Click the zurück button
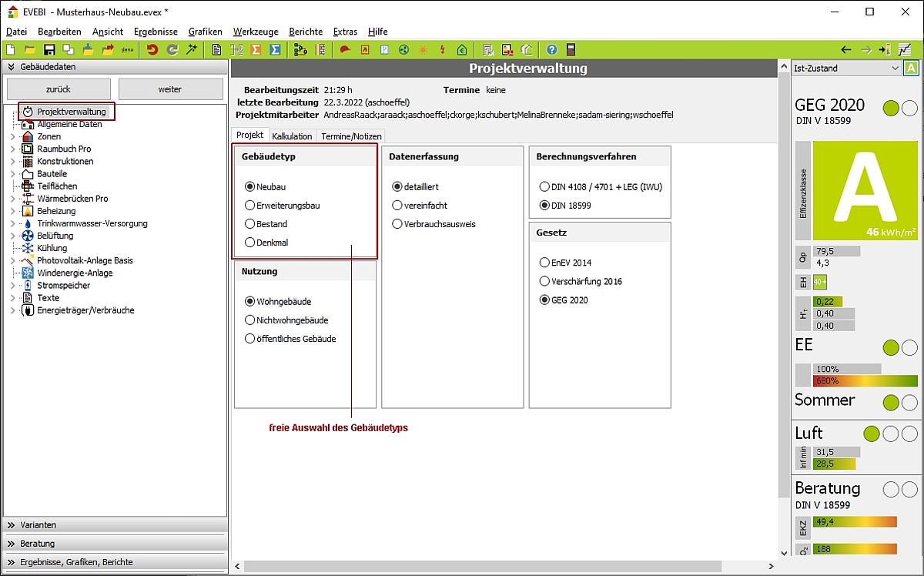 pyautogui.click(x=59, y=89)
